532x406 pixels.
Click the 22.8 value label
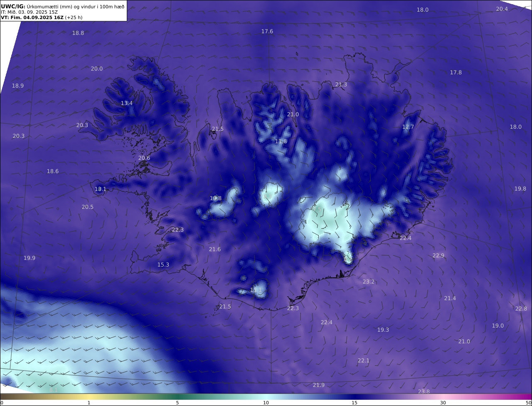(521, 308)
